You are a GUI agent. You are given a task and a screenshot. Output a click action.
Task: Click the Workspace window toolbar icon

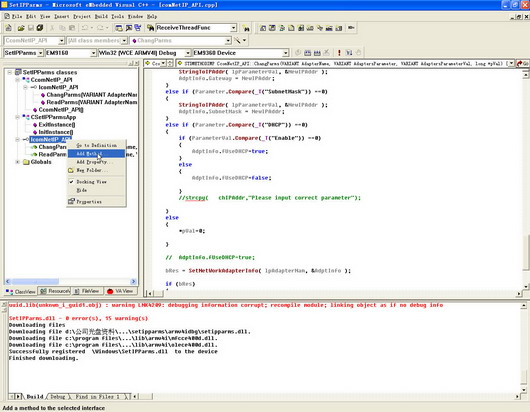tap(119, 28)
